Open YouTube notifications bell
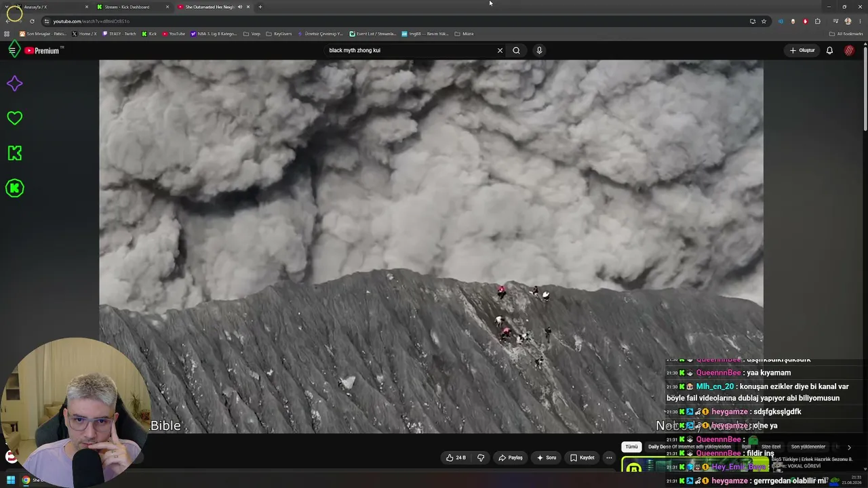This screenshot has height=488, width=868. (829, 50)
